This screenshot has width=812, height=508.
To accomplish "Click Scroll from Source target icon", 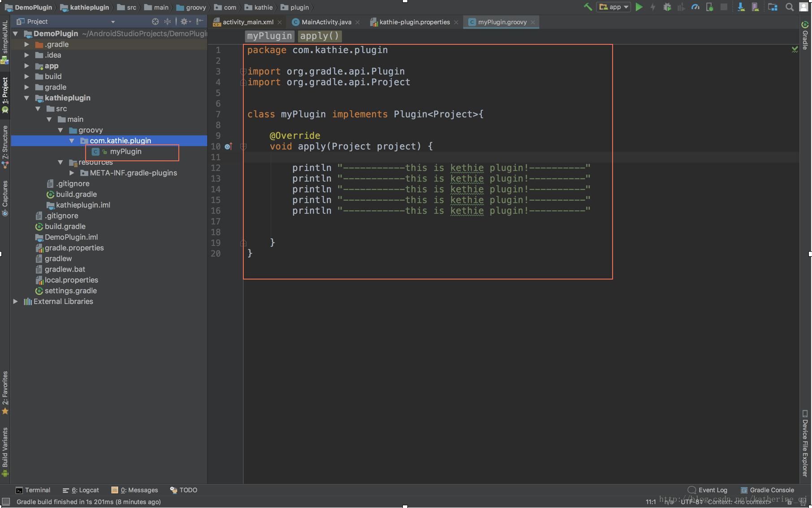I will [x=155, y=22].
